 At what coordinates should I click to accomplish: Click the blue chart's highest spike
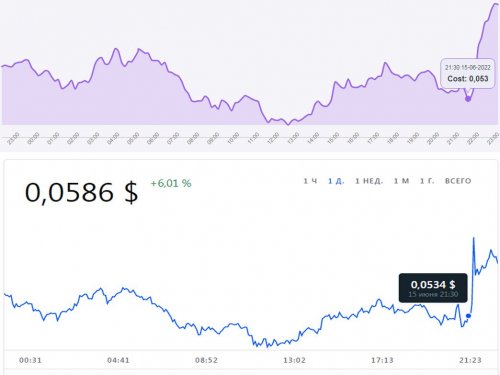474,238
